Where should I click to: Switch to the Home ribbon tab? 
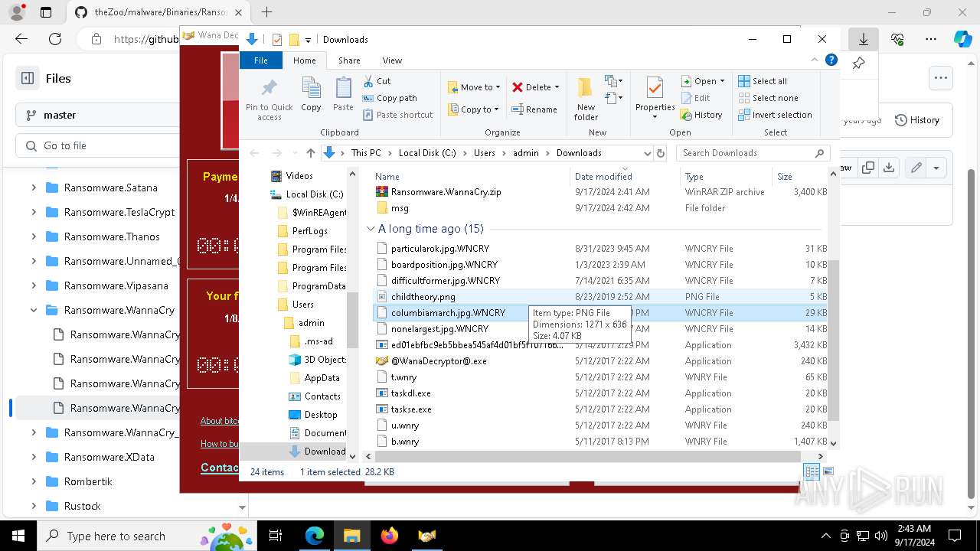point(304,60)
